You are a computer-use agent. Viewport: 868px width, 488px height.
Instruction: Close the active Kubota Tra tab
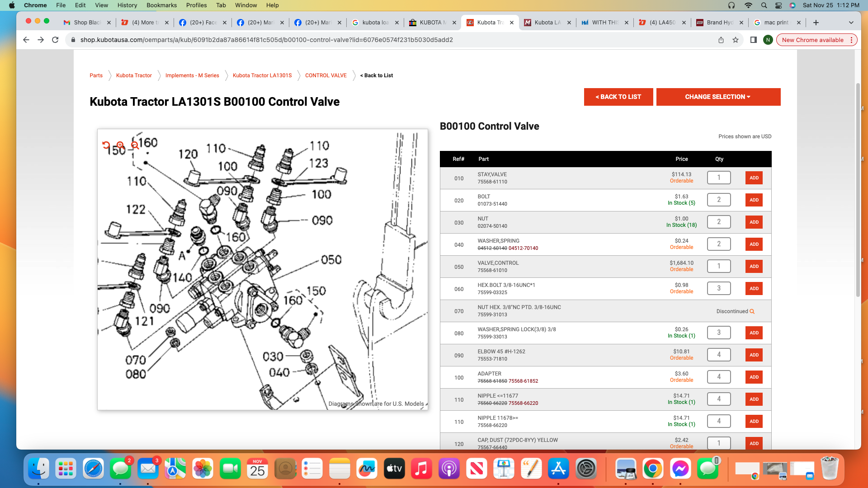pos(511,23)
